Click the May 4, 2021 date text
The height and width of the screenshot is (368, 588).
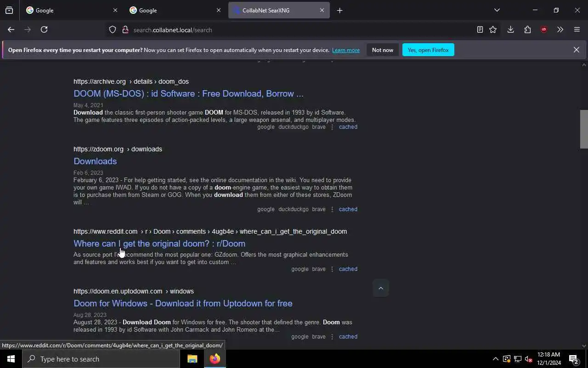click(88, 105)
